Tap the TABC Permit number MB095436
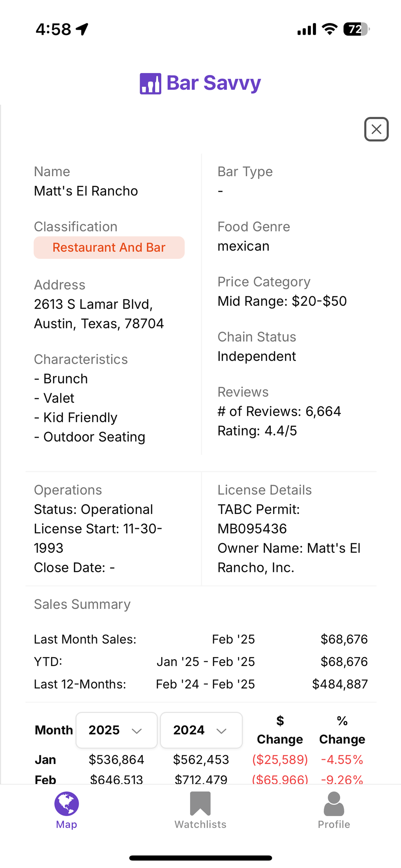 pyautogui.click(x=252, y=529)
